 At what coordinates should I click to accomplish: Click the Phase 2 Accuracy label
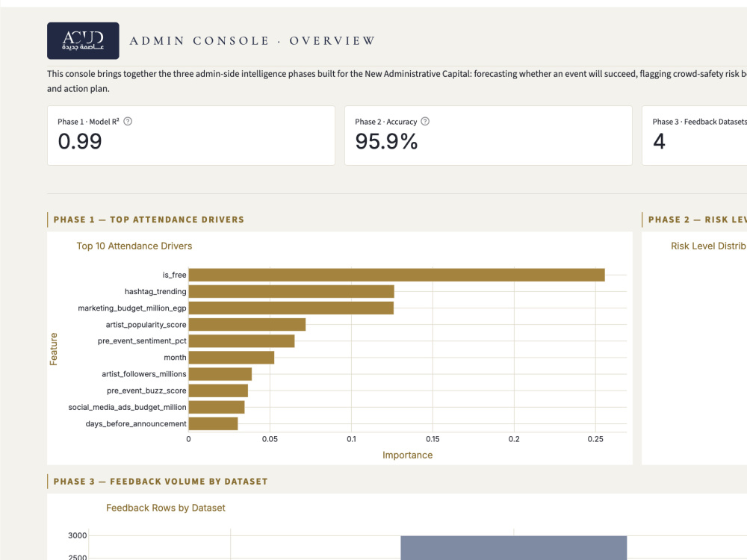point(386,122)
